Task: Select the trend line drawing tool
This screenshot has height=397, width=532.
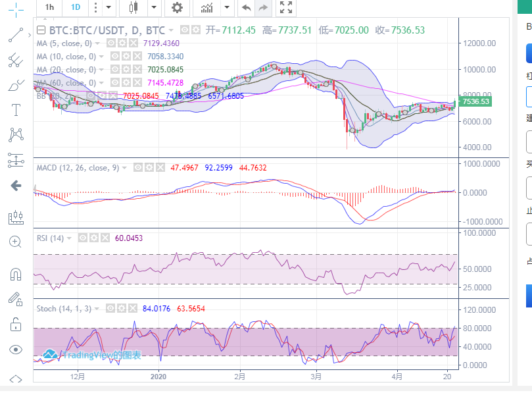Action: coord(16,35)
